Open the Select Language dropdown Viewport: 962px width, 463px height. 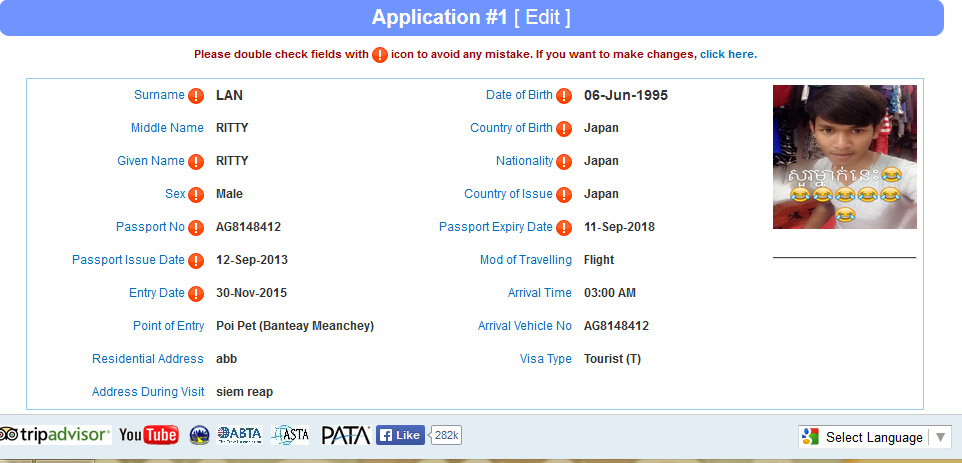[875, 437]
